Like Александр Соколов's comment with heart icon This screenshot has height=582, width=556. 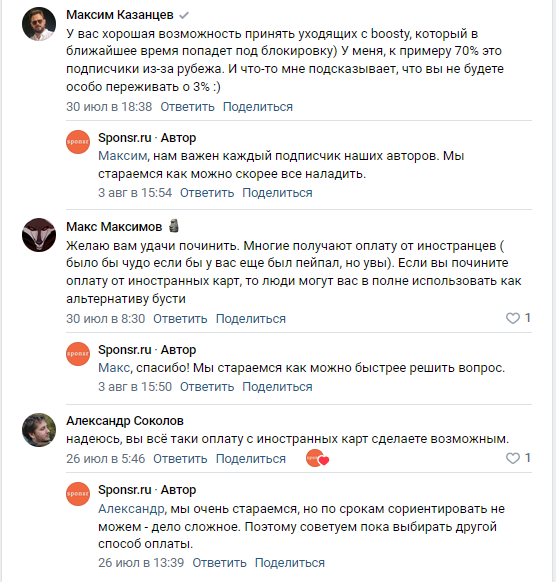(x=513, y=458)
